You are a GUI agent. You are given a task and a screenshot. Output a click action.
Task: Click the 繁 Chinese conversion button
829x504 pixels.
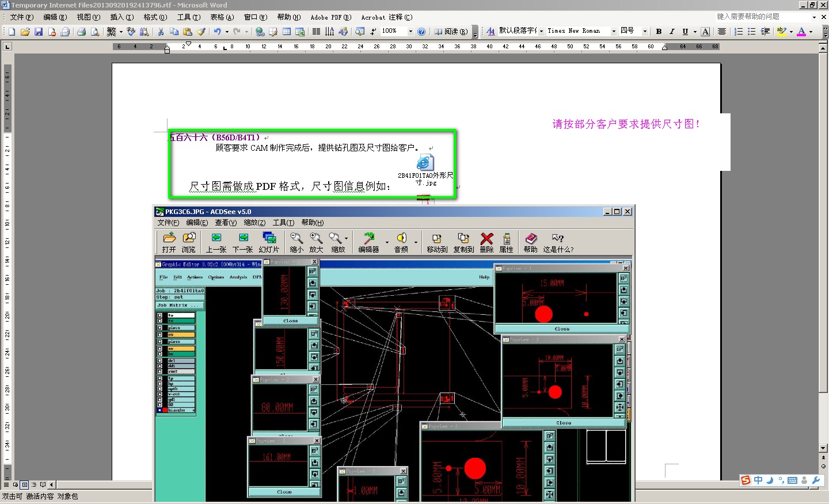[112, 32]
